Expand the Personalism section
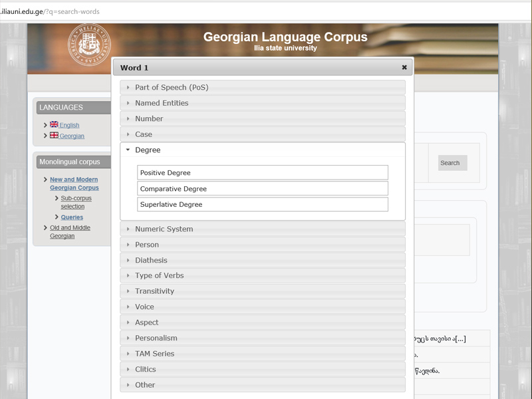 263,338
